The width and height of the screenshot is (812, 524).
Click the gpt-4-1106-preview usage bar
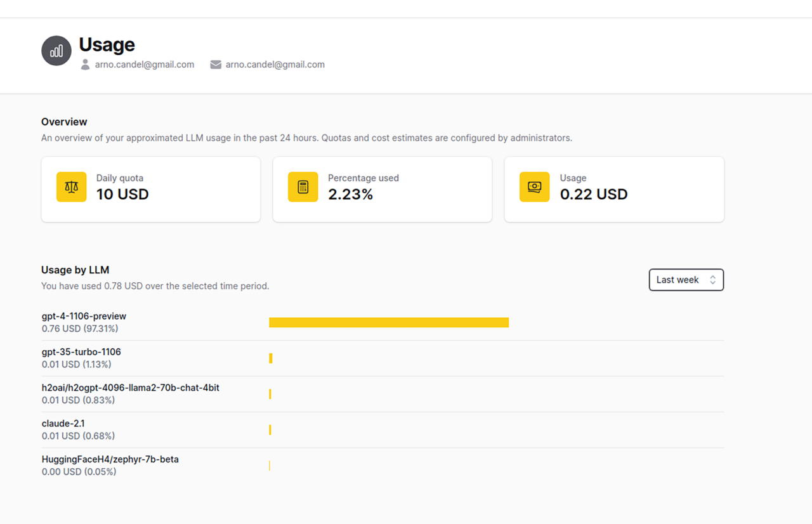389,322
